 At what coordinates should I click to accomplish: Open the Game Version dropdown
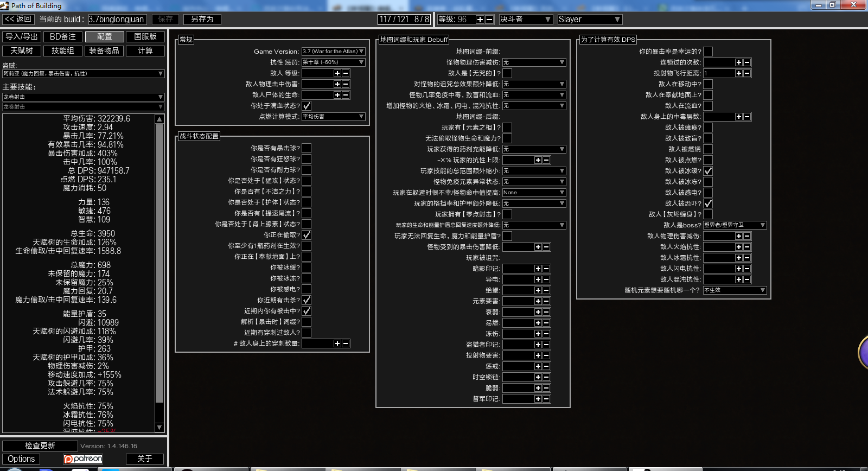click(x=333, y=52)
